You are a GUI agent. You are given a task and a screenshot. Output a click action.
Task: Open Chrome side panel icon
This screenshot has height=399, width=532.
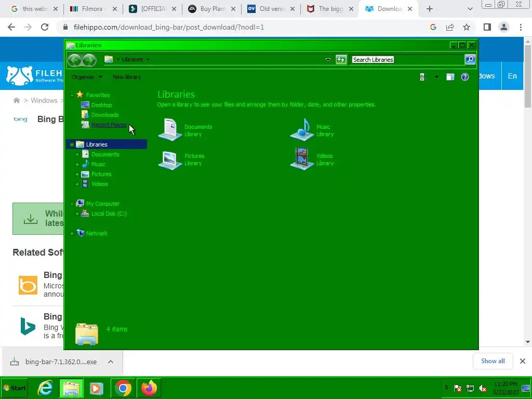[487, 27]
